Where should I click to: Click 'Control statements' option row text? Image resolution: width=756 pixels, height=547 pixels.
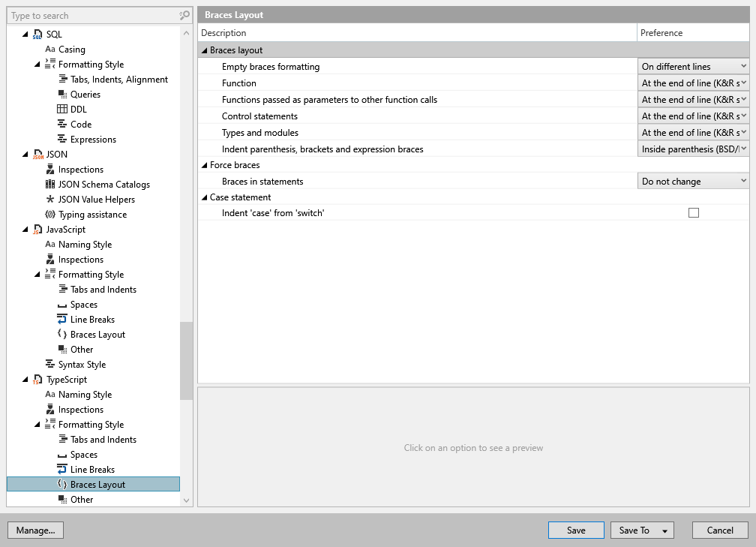[259, 116]
